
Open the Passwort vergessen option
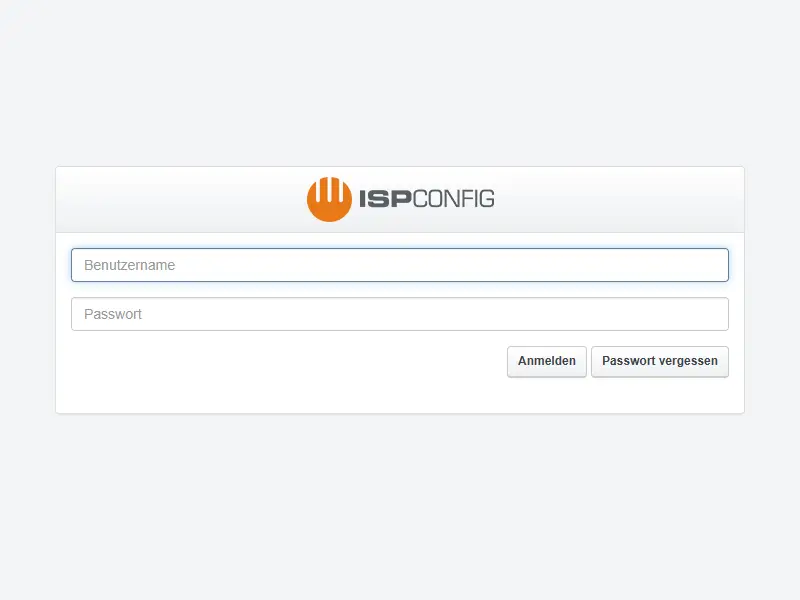click(660, 361)
